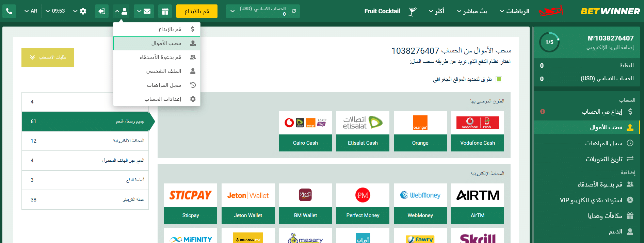Refresh the account balance
The width and height of the screenshot is (644, 243).
pos(294,11)
